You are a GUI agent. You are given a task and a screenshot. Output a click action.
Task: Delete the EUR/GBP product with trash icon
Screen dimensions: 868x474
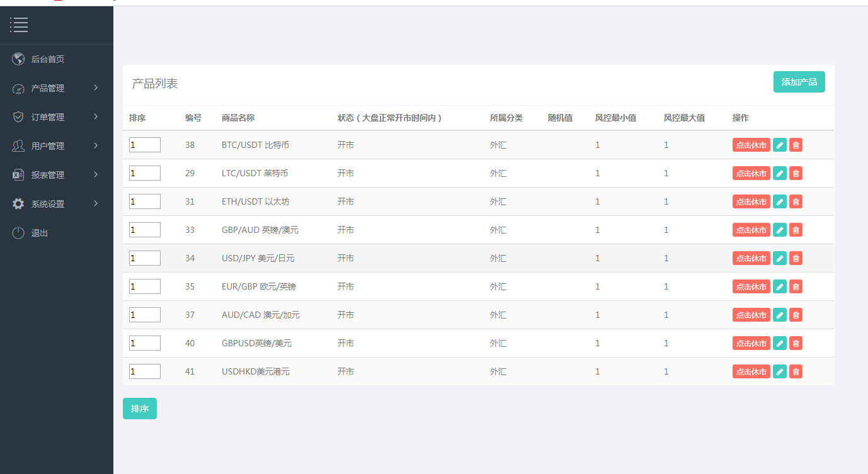(796, 286)
